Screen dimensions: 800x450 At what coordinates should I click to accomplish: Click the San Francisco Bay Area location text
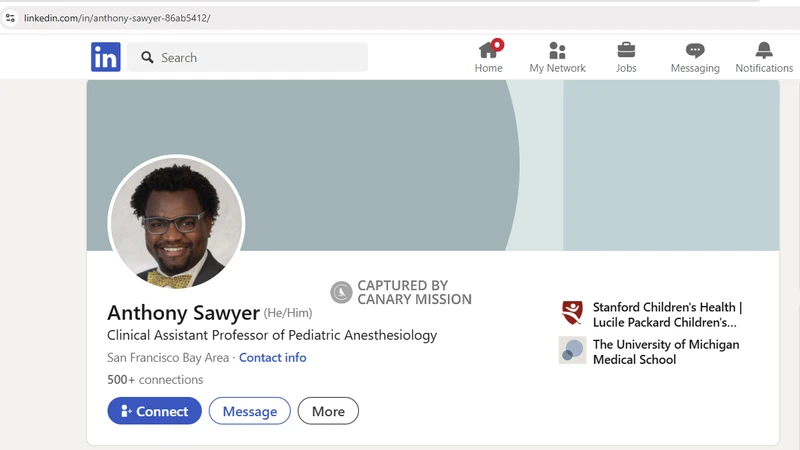(x=168, y=358)
